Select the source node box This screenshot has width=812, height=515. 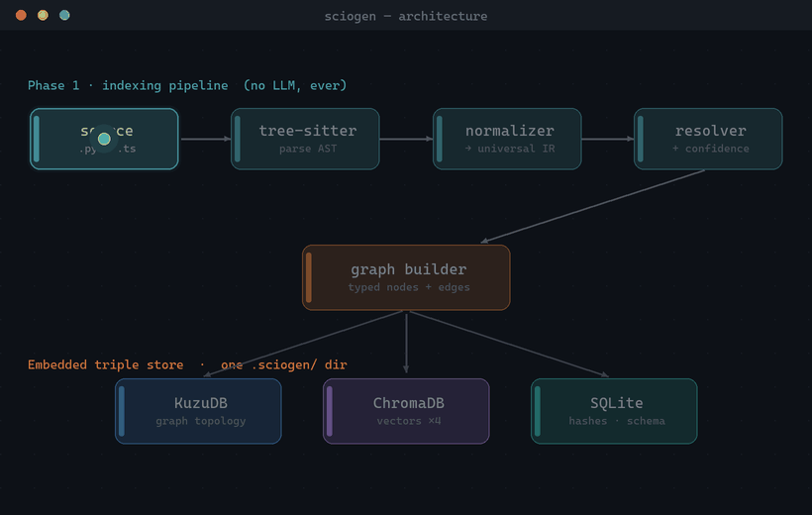[104, 139]
